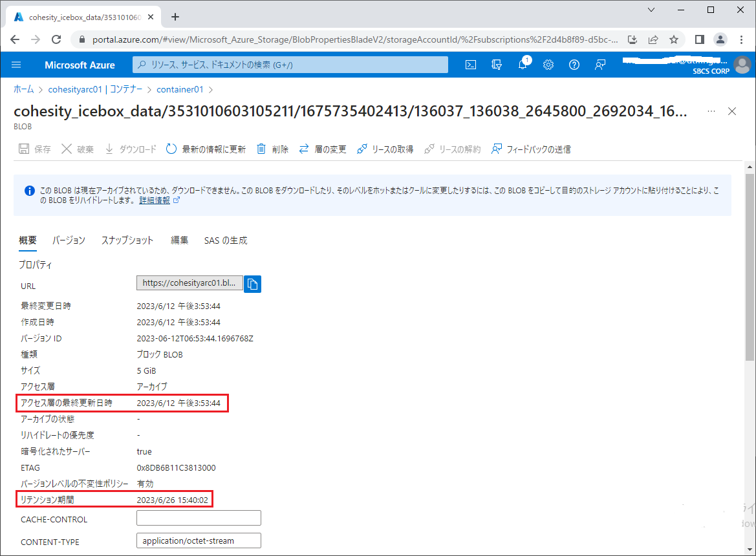
Task: Switch to the バージョン tab
Action: point(69,241)
